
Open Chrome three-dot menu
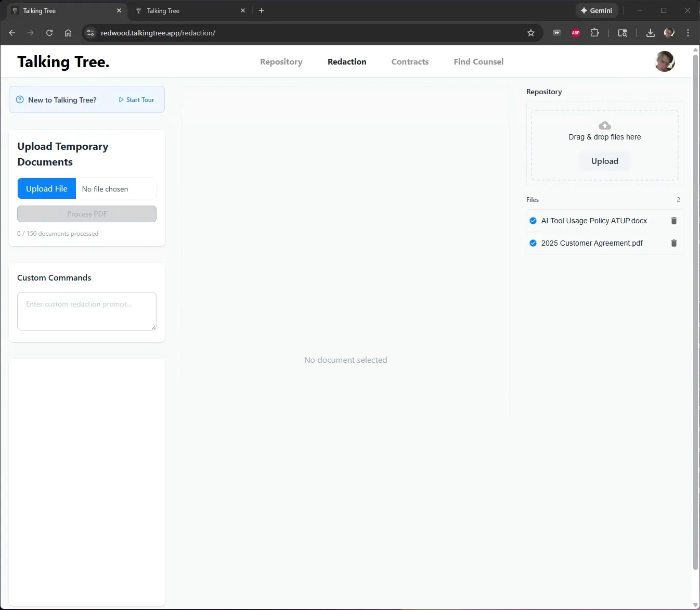pos(688,33)
